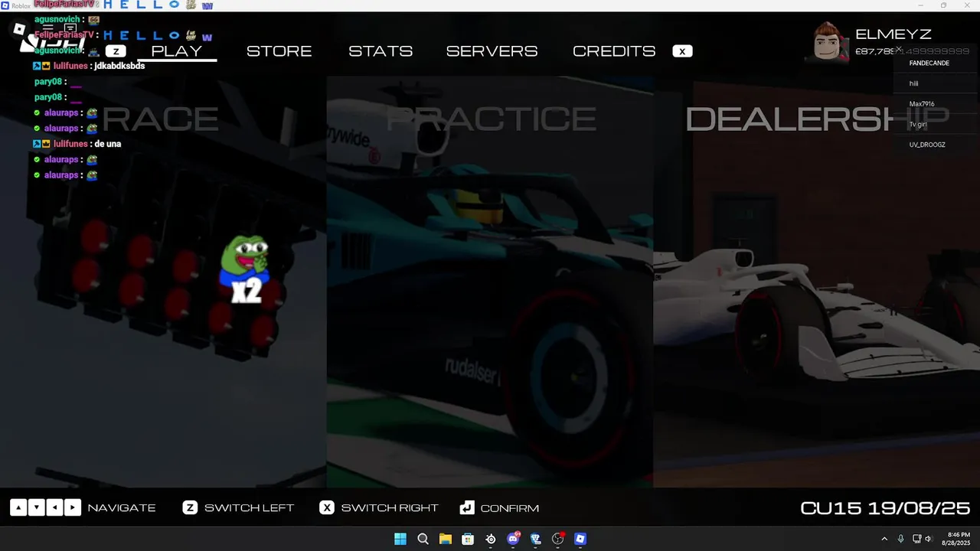This screenshot has height=551, width=980.
Task: Open File Explorer from taskbar
Action: pyautogui.click(x=445, y=539)
